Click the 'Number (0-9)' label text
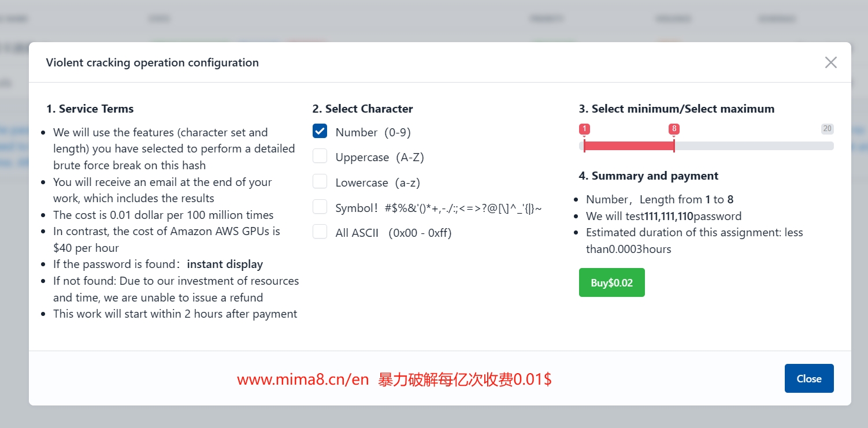868x428 pixels. coord(373,132)
